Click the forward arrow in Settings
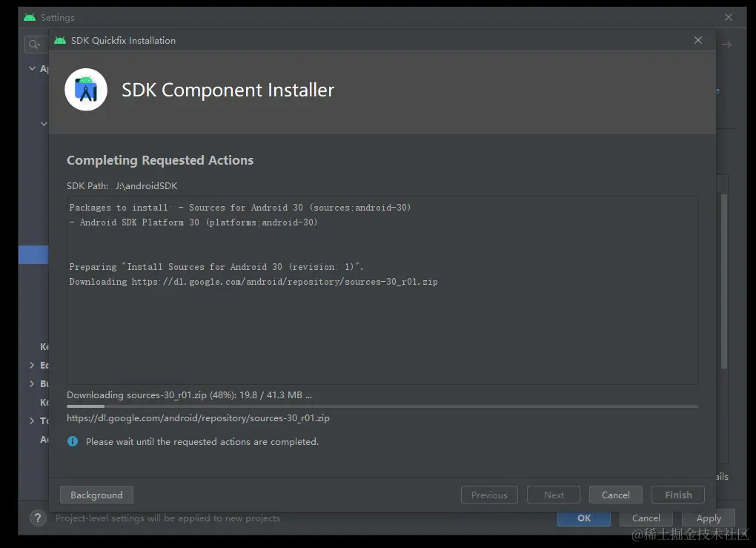Screen dimensions: 756x548 click(726, 44)
